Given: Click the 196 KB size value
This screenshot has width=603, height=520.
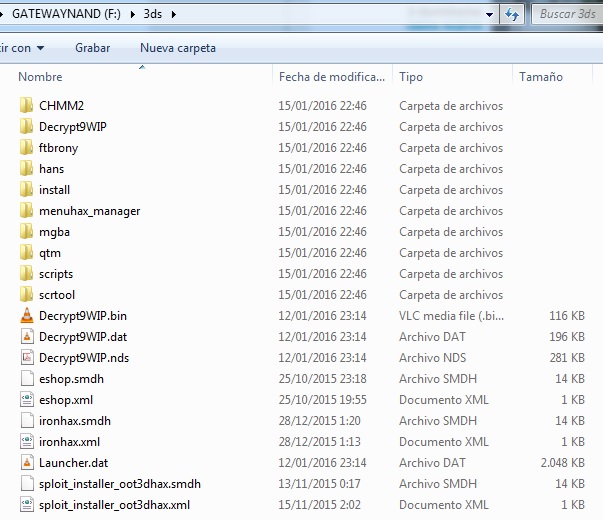Looking at the screenshot, I should pyautogui.click(x=567, y=337).
